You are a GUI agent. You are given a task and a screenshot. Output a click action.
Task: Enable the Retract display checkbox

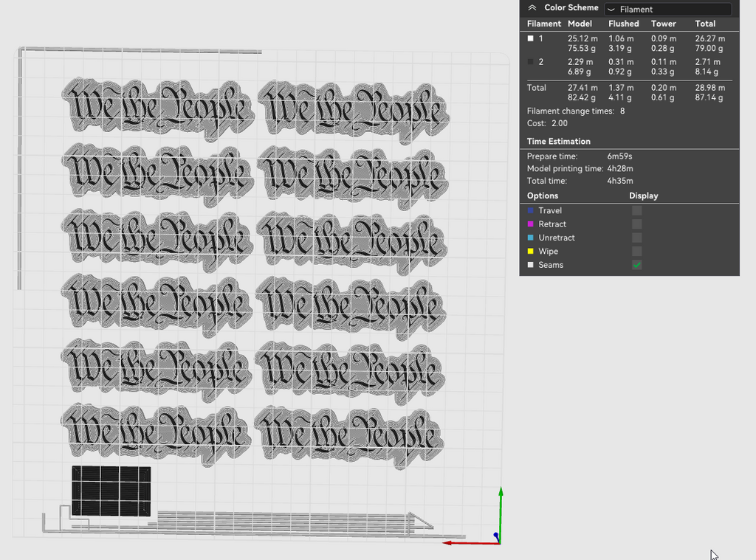point(637,224)
